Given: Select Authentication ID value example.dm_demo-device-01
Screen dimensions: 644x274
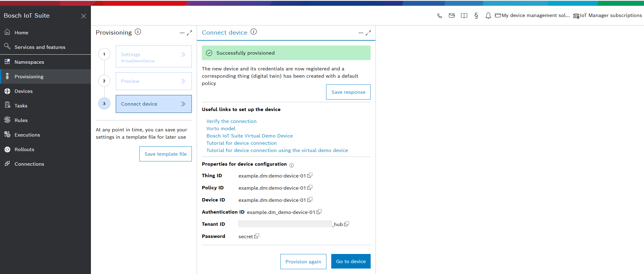Looking at the screenshot, I should pyautogui.click(x=281, y=212).
